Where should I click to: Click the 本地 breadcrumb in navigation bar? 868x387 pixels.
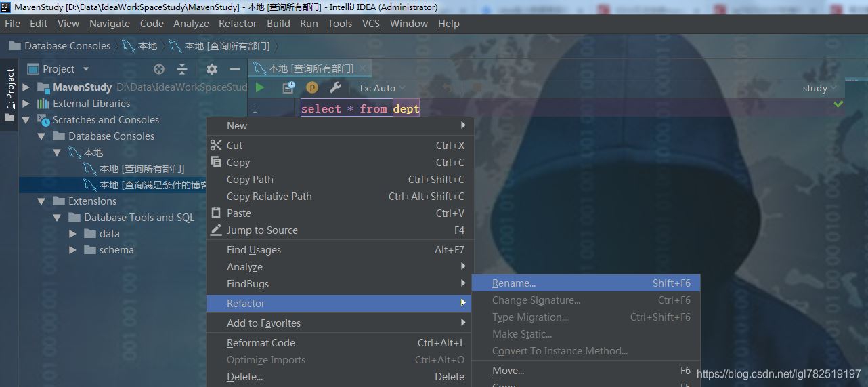[x=140, y=46]
